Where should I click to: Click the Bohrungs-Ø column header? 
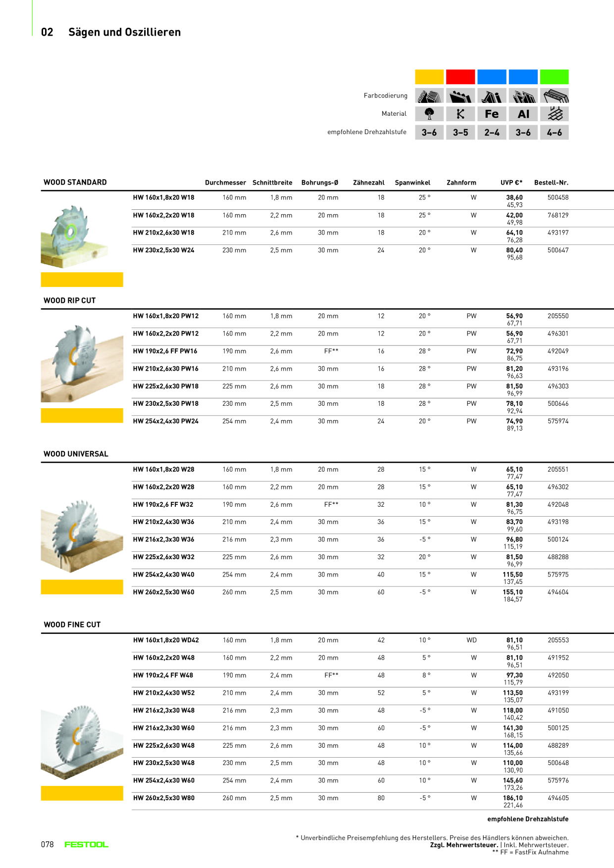coord(320,183)
